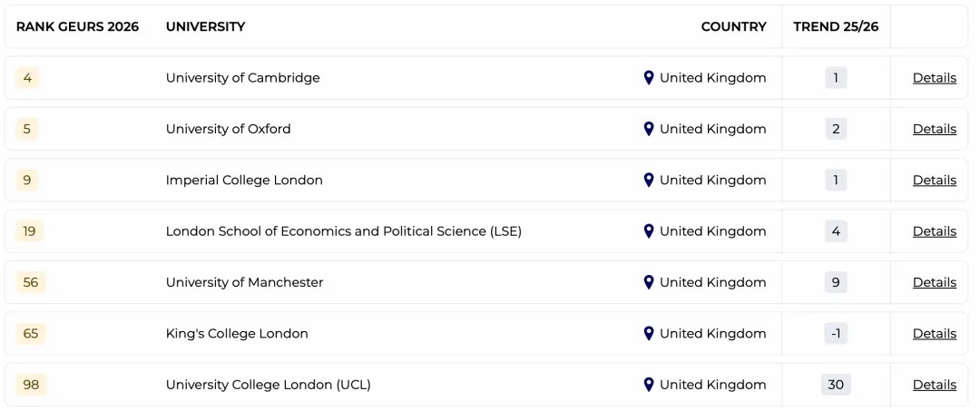Open Details for University of Oxford
The width and height of the screenshot is (980, 411).
(934, 129)
